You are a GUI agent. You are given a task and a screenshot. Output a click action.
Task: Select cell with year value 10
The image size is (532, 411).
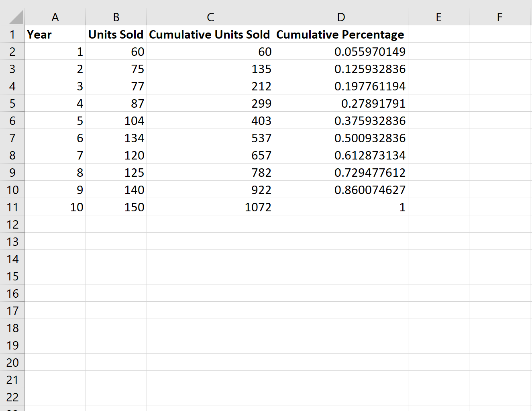coord(55,207)
